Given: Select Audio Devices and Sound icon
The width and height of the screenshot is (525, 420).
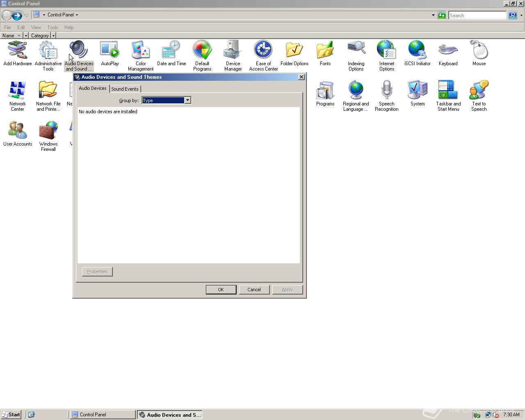Looking at the screenshot, I should point(79,56).
